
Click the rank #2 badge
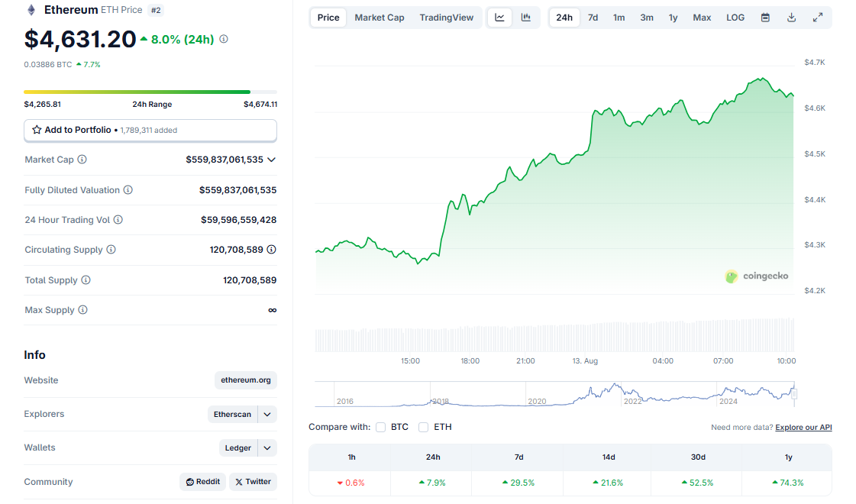pos(156,10)
